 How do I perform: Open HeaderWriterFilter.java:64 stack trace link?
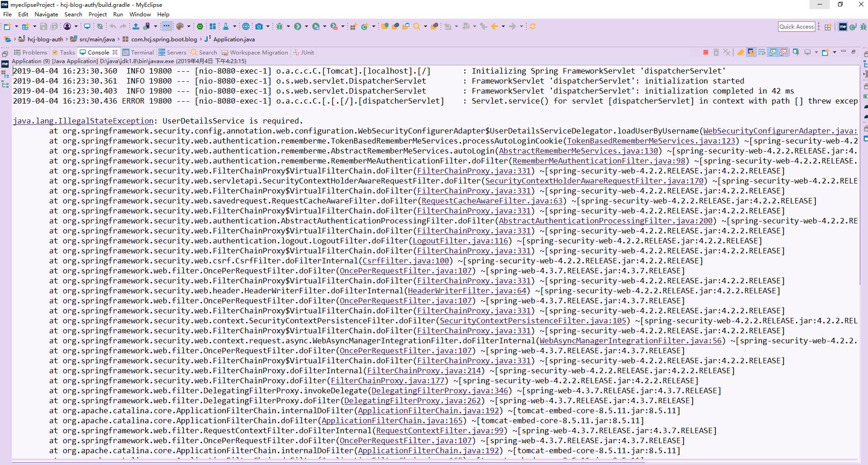[x=467, y=291]
